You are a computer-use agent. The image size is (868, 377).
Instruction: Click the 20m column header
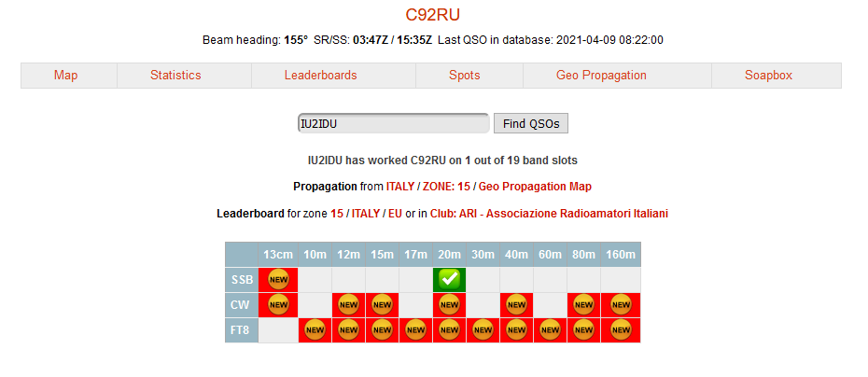pos(449,255)
